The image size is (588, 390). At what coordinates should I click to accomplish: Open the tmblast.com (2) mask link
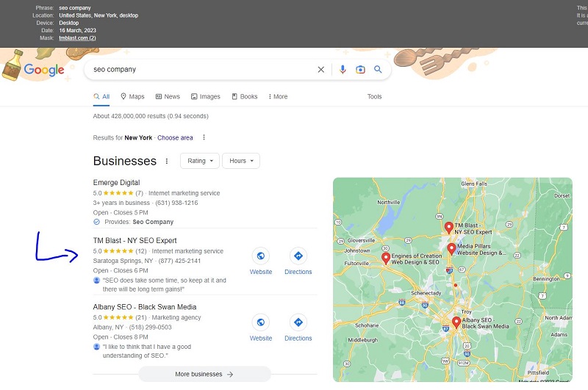77,38
